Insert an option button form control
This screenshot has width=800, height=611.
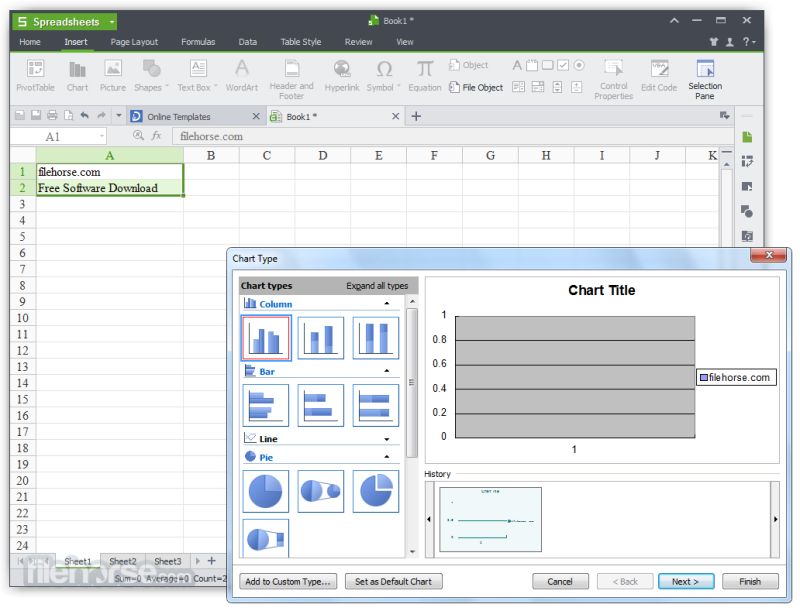tap(579, 65)
